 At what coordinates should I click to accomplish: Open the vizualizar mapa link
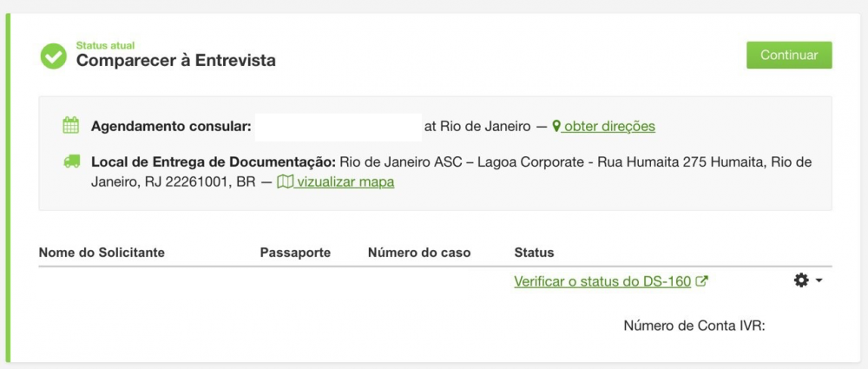345,181
